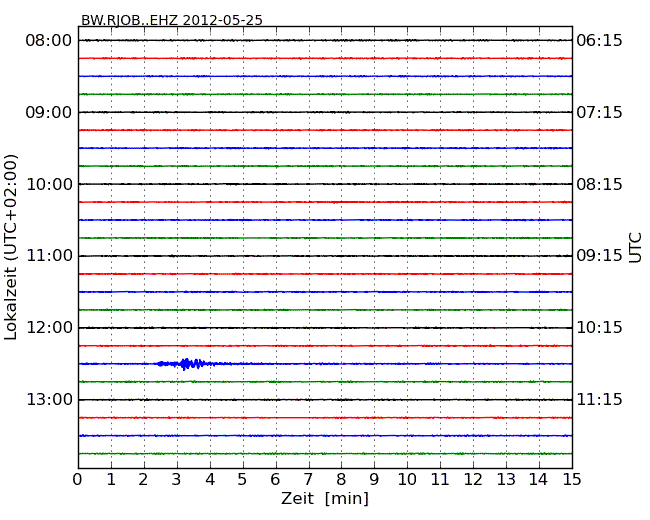Click the x-axis tick label 6

pos(275,479)
